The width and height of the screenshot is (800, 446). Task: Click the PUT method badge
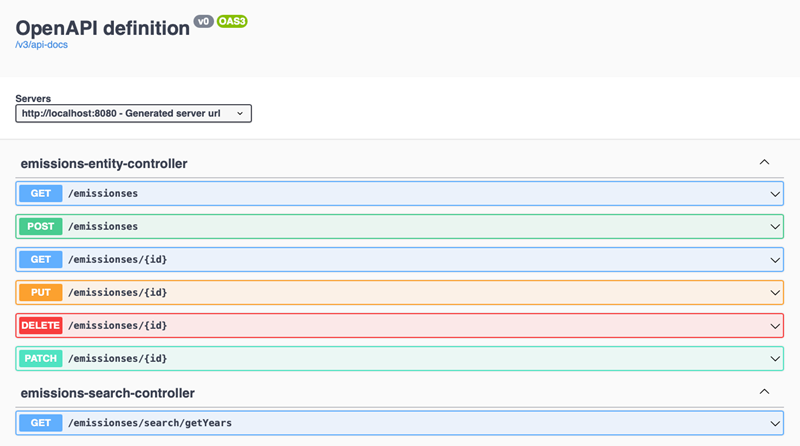[40, 292]
